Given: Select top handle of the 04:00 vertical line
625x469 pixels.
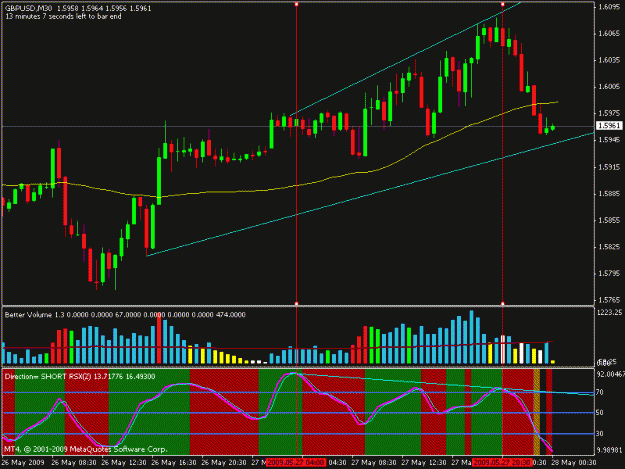Looking at the screenshot, I should [x=296, y=4].
